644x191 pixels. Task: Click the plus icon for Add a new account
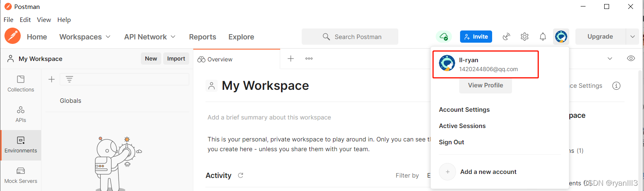tap(447, 172)
